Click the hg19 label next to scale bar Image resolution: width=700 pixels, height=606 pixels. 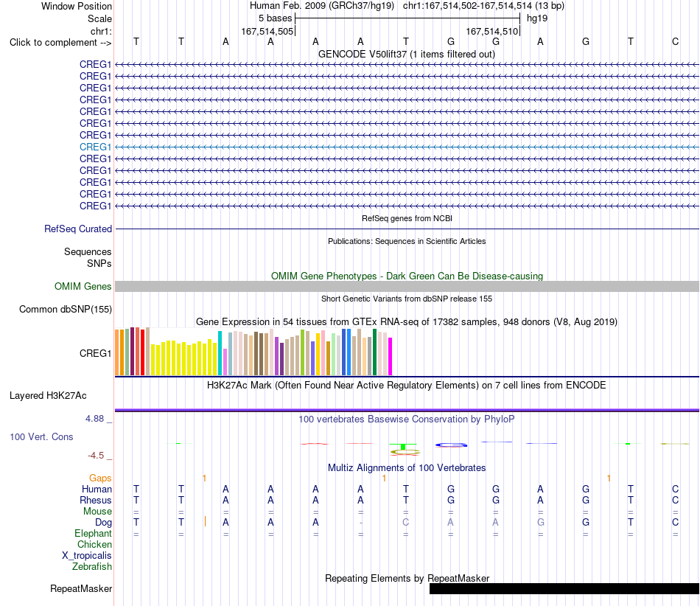[x=537, y=18]
